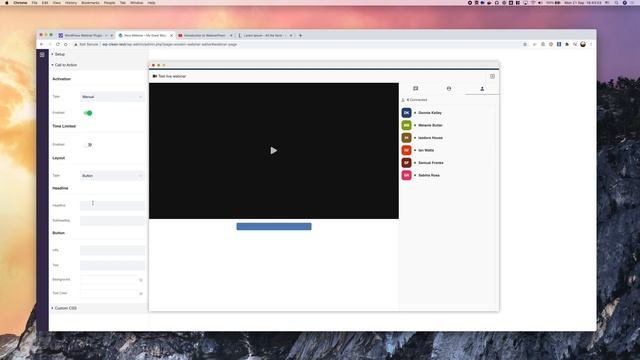Image resolution: width=640 pixels, height=360 pixels.
Task: Click Dennis Kelley's DK avatar
Action: (x=407, y=113)
